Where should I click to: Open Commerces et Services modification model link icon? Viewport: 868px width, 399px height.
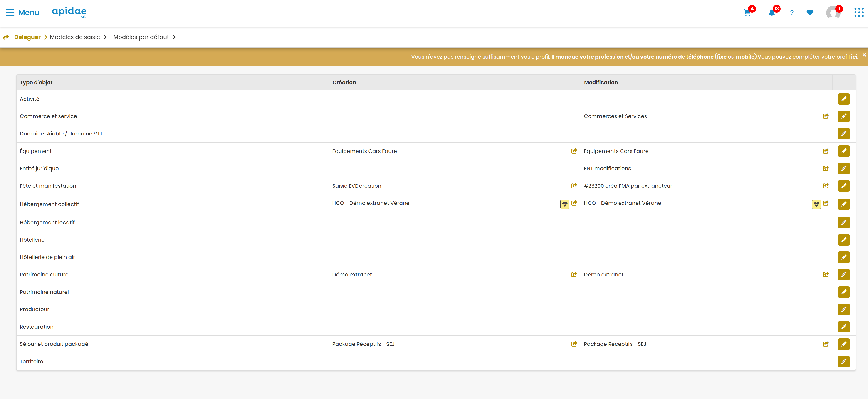[826, 116]
